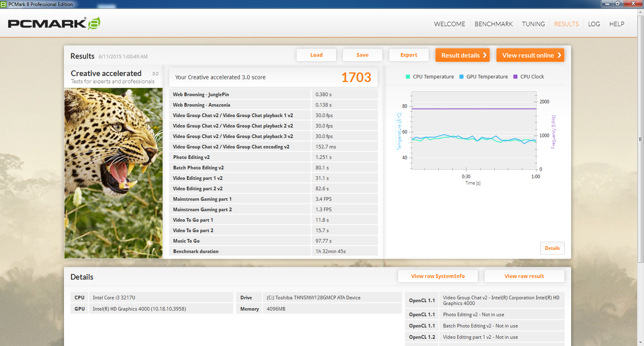Viewport: 644px width, 346px height.
Task: Click the 1703 score value
Action: pos(356,77)
